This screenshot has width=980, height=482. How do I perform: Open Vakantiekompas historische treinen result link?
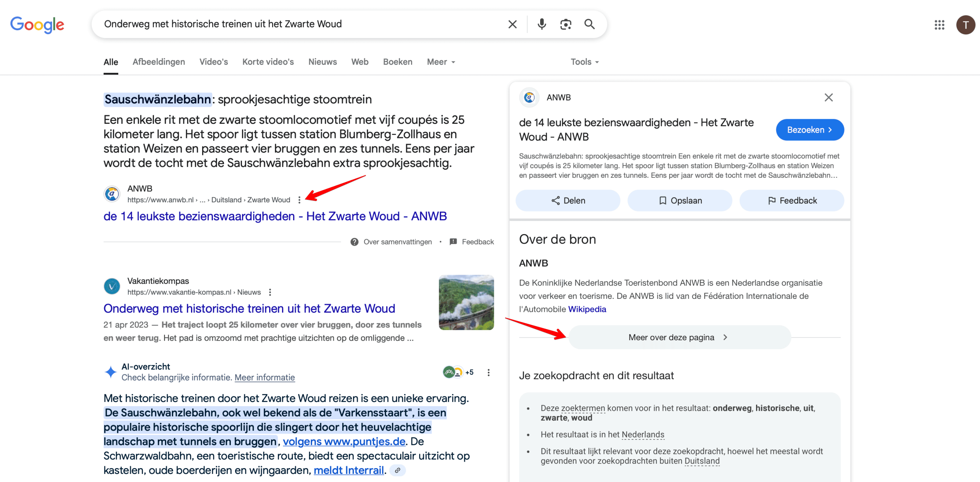coord(249,308)
